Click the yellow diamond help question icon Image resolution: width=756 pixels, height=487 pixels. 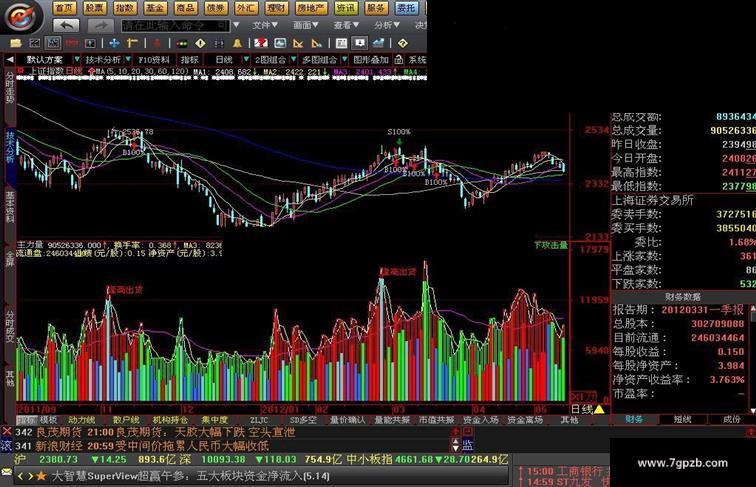403,43
